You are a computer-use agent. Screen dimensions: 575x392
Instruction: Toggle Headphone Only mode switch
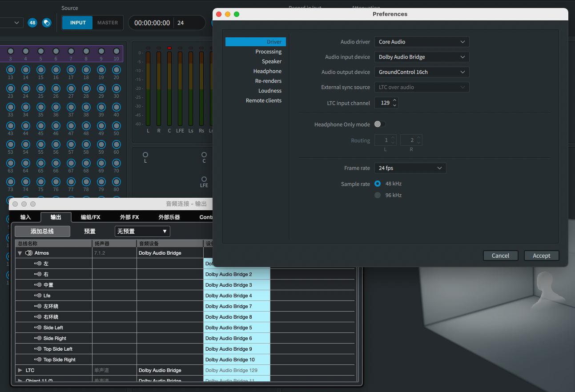tap(380, 124)
